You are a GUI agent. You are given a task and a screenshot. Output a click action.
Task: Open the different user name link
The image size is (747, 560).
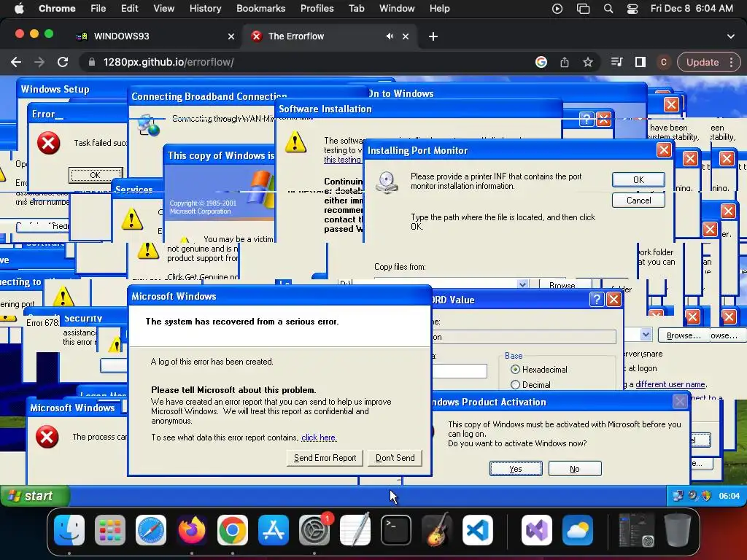click(670, 384)
